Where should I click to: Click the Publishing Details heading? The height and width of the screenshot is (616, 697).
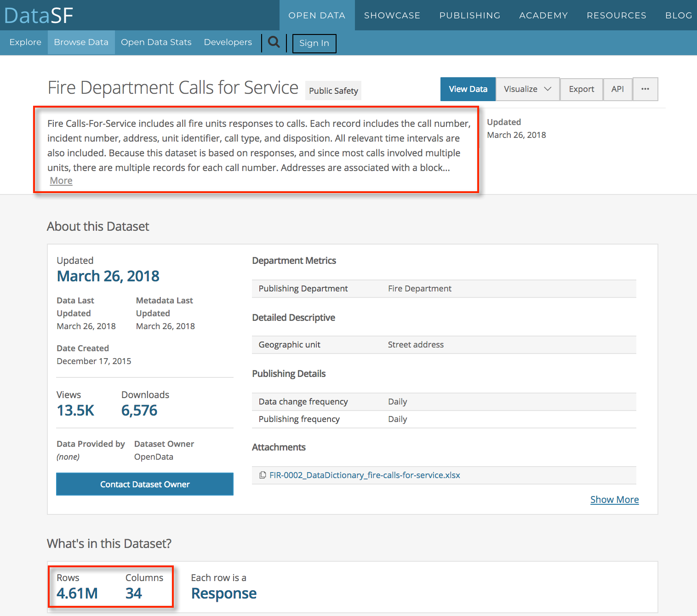click(289, 373)
